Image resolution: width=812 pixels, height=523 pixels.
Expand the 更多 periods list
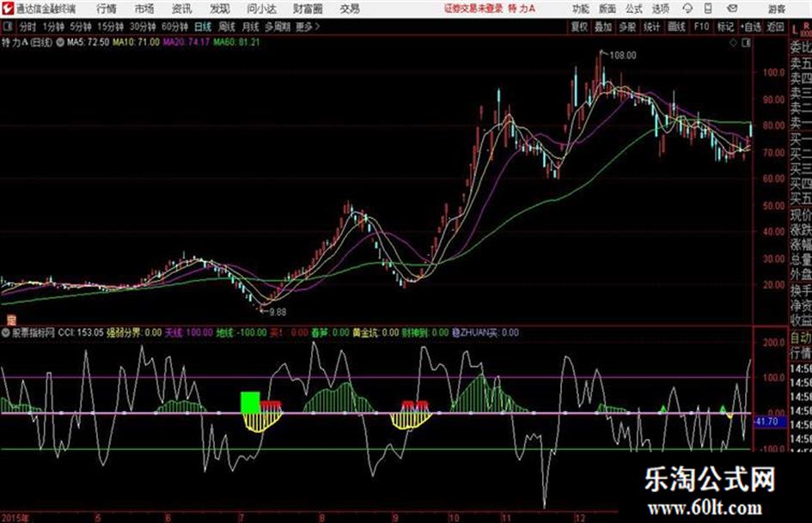point(308,27)
